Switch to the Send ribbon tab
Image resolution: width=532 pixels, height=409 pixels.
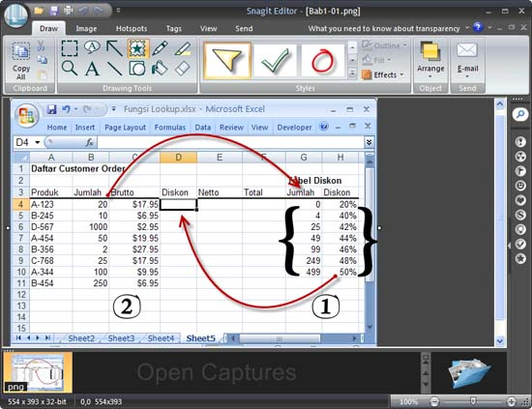click(244, 28)
